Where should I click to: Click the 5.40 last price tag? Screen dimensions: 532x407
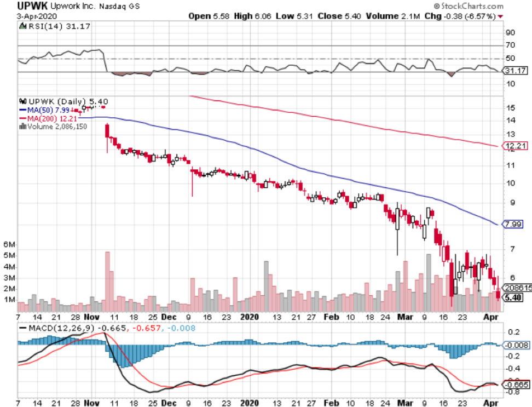tap(513, 297)
